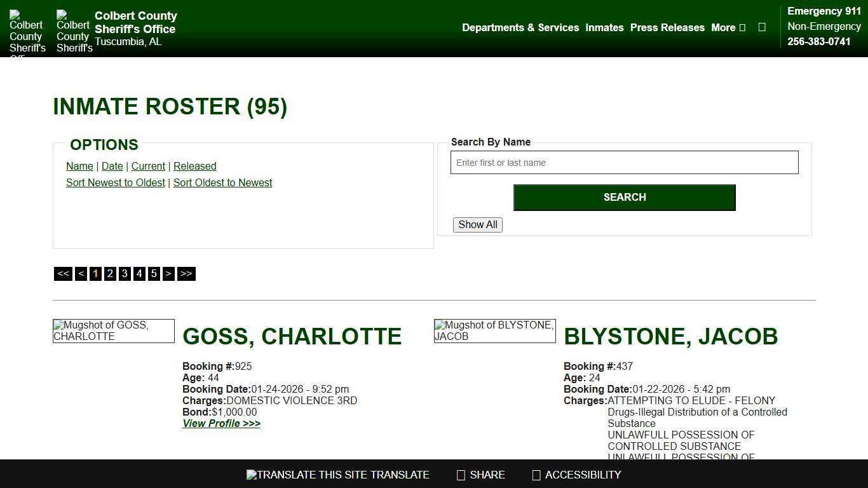
Task: Click the mugshot of BLYSTONE, JACOB
Action: 494,330
